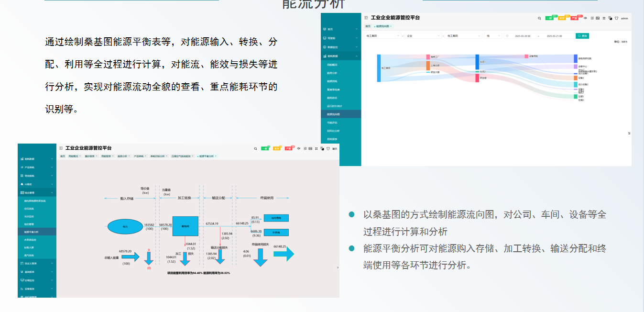Click the 电工集团 node in the Sankey chart

(379, 68)
